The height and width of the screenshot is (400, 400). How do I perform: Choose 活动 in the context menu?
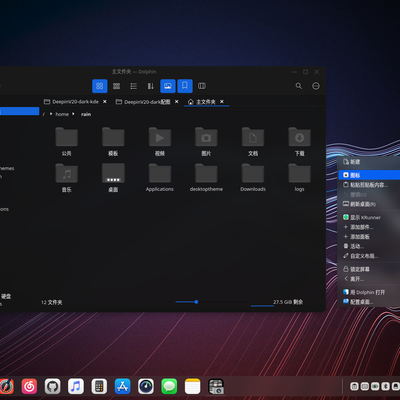click(x=369, y=246)
